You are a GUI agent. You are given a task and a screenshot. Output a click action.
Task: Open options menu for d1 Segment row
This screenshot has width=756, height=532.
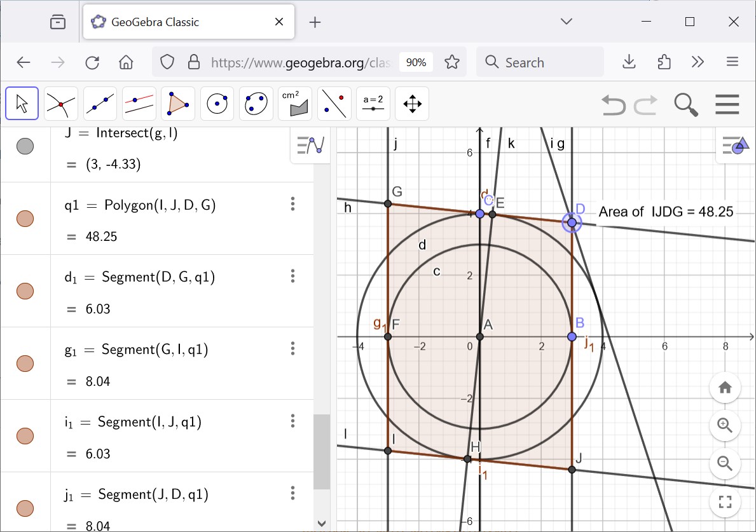[292, 276]
